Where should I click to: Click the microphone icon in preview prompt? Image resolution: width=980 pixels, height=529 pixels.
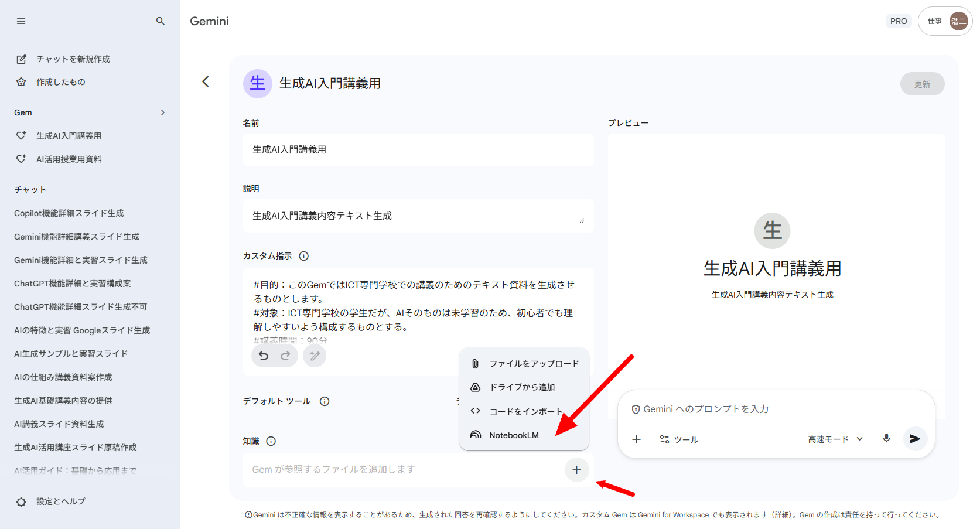886,439
